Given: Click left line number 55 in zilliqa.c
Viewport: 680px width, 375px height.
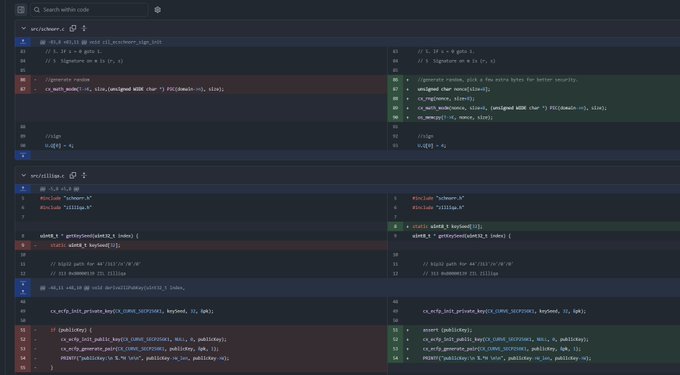Looking at the screenshot, I should point(23,368).
